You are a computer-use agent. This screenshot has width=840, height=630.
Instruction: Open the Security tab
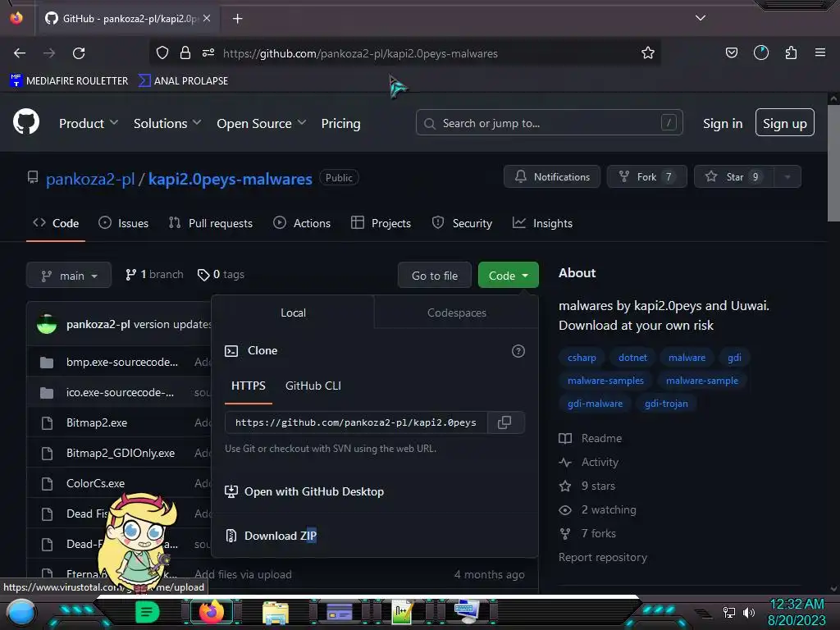click(x=462, y=223)
